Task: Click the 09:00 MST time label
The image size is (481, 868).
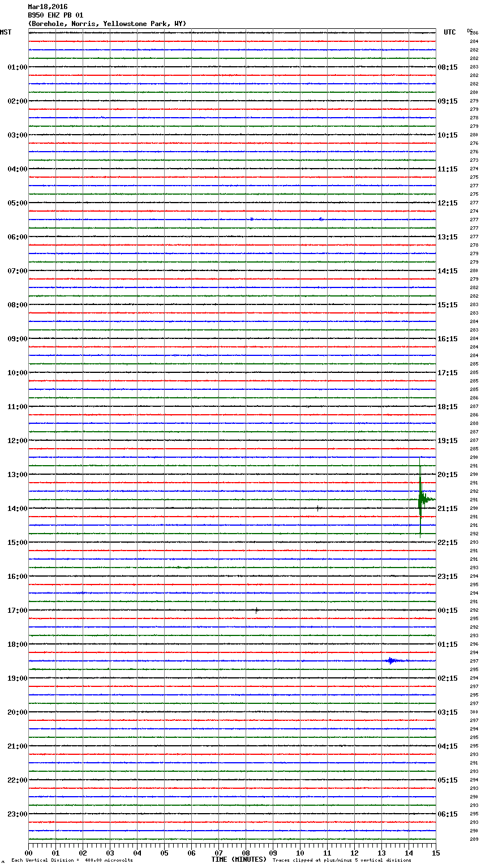Action: click(18, 339)
